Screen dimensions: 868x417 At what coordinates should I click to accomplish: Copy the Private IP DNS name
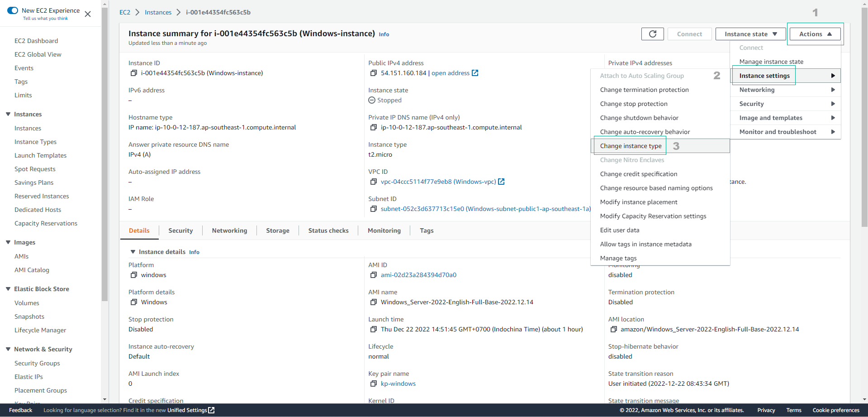click(x=373, y=127)
